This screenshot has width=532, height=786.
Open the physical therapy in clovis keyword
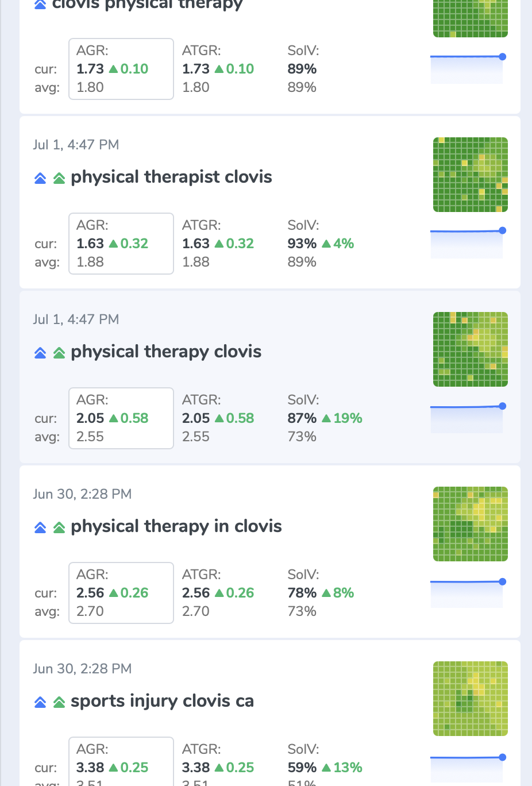coord(176,526)
